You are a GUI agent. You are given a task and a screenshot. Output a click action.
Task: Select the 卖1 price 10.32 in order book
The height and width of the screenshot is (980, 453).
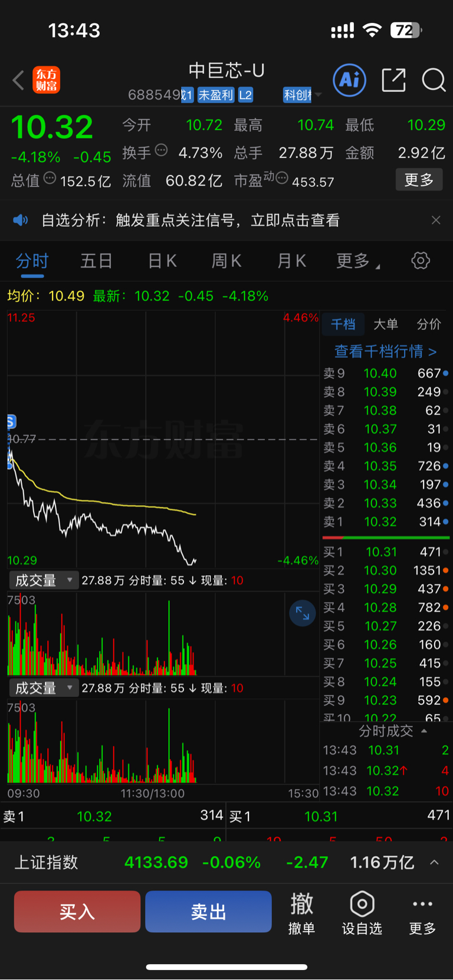[380, 522]
